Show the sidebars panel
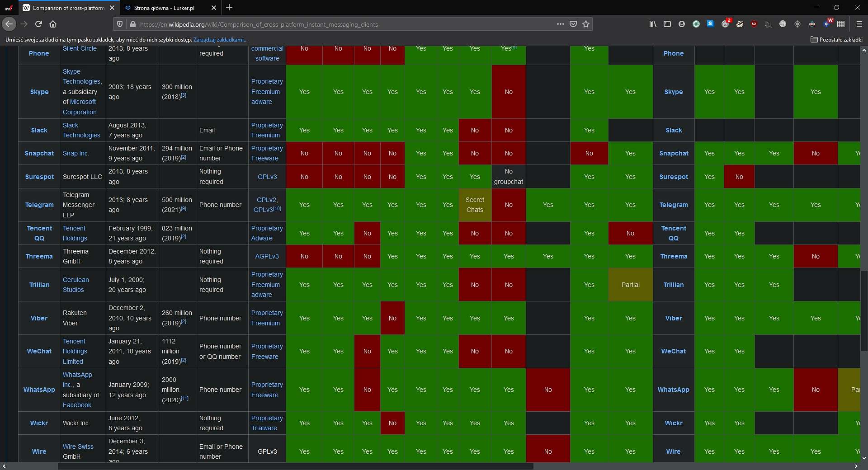Image resolution: width=868 pixels, height=470 pixels. pos(667,24)
